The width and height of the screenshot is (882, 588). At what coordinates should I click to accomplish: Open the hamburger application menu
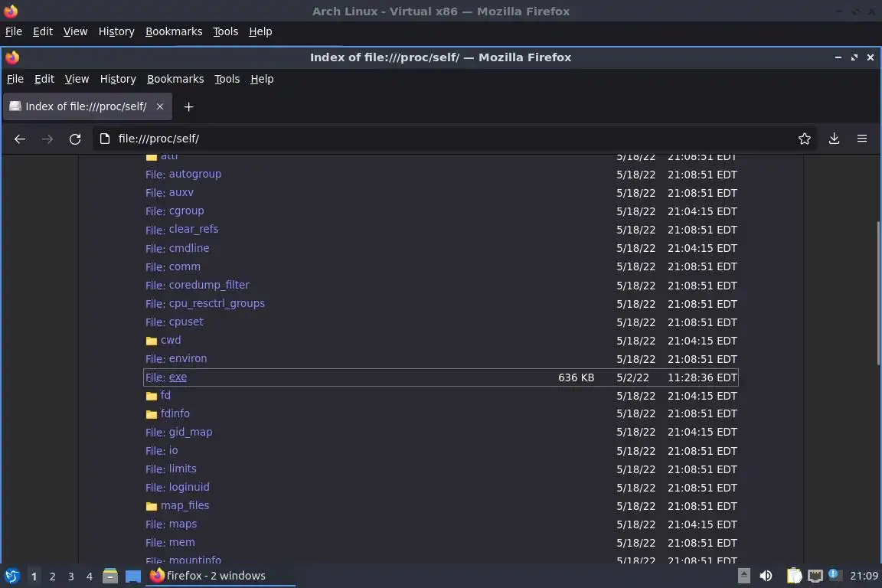(862, 139)
